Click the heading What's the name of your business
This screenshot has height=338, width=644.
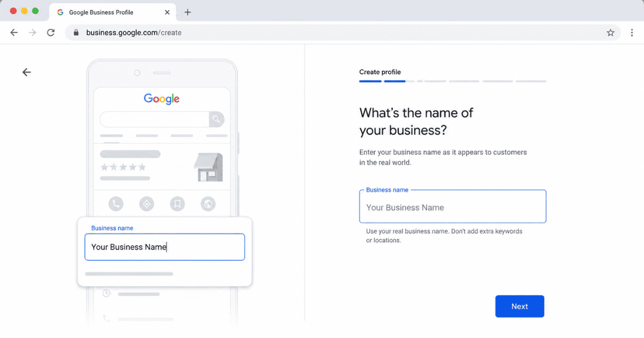click(416, 121)
